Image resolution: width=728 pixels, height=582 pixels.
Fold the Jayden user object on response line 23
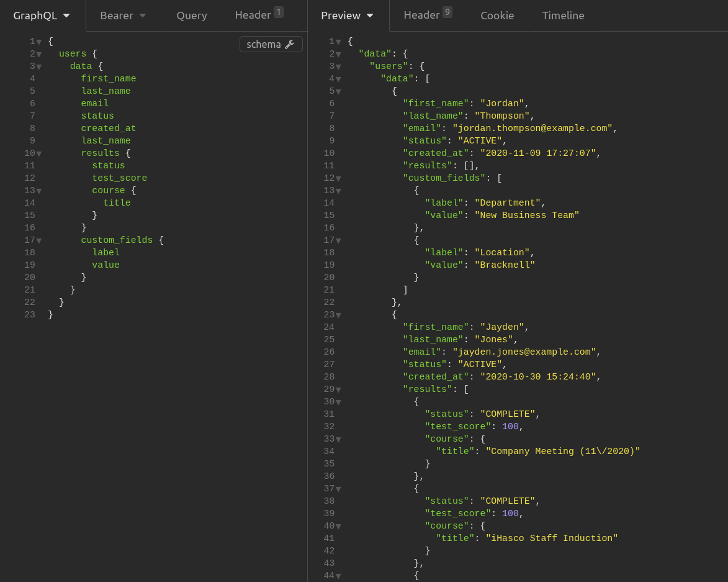(x=338, y=316)
